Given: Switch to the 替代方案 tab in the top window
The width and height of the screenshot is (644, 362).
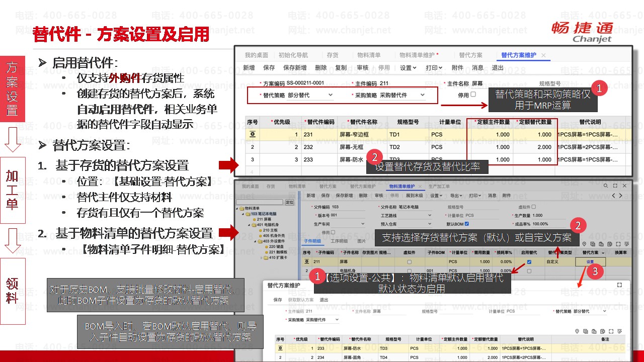Looking at the screenshot, I should (x=470, y=55).
